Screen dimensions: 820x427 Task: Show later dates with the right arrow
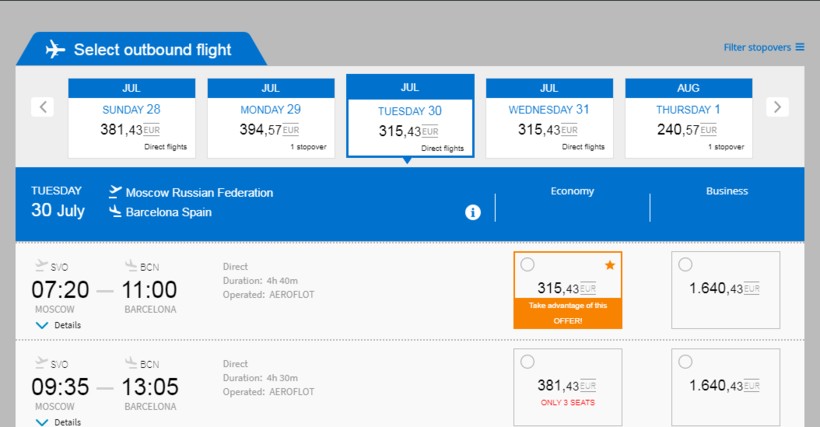coord(778,106)
